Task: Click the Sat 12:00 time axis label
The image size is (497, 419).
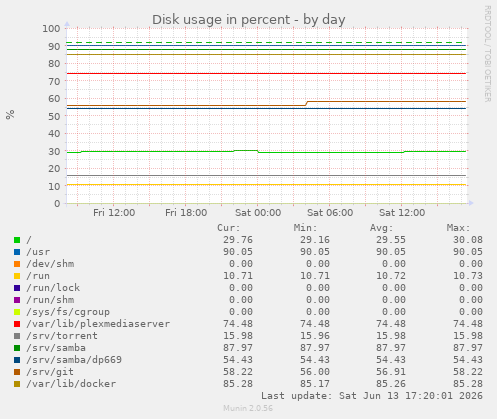Action: coord(402,213)
